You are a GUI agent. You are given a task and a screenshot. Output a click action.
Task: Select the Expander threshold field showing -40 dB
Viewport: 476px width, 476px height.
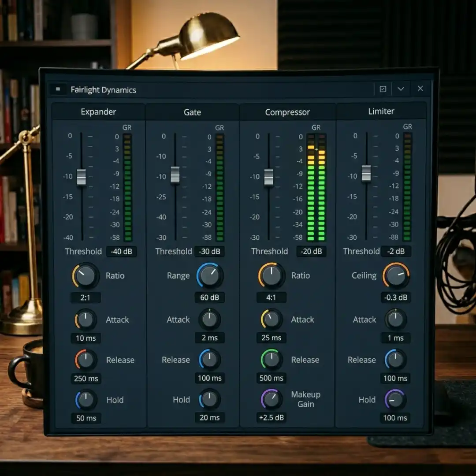122,252
